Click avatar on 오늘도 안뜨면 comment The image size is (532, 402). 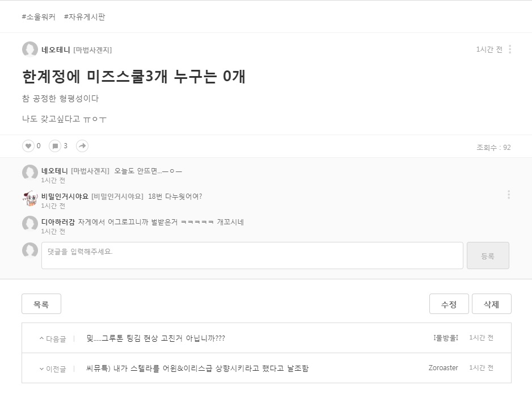coord(30,173)
